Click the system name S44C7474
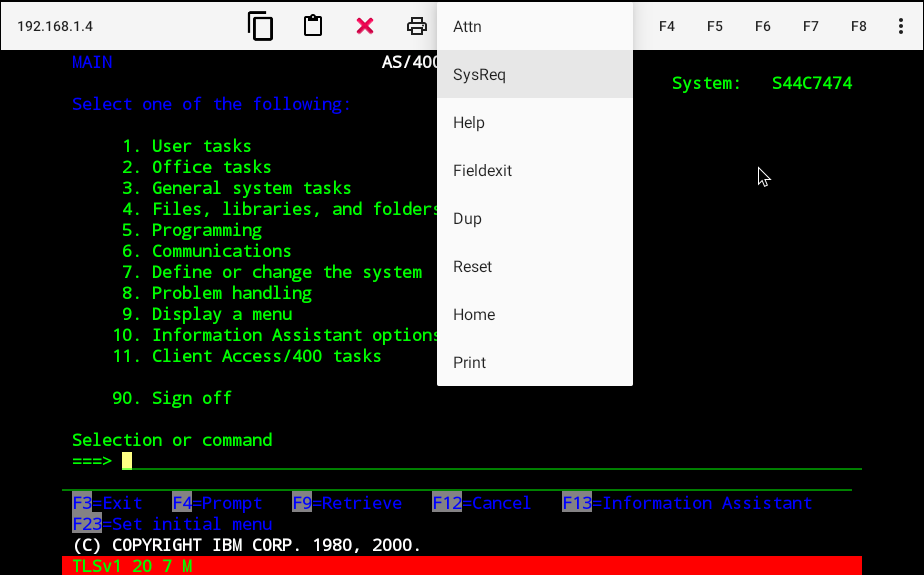The width and height of the screenshot is (924, 575). click(x=812, y=83)
